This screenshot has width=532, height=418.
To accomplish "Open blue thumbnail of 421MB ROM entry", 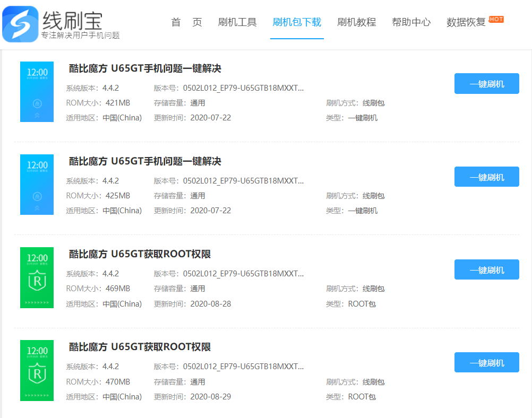I will point(37,92).
